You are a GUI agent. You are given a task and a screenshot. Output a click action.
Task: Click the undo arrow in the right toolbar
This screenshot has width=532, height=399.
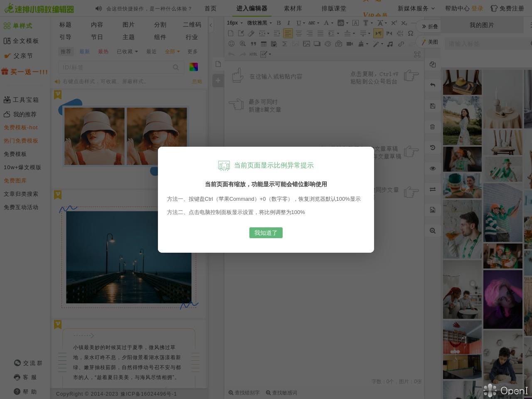click(433, 85)
